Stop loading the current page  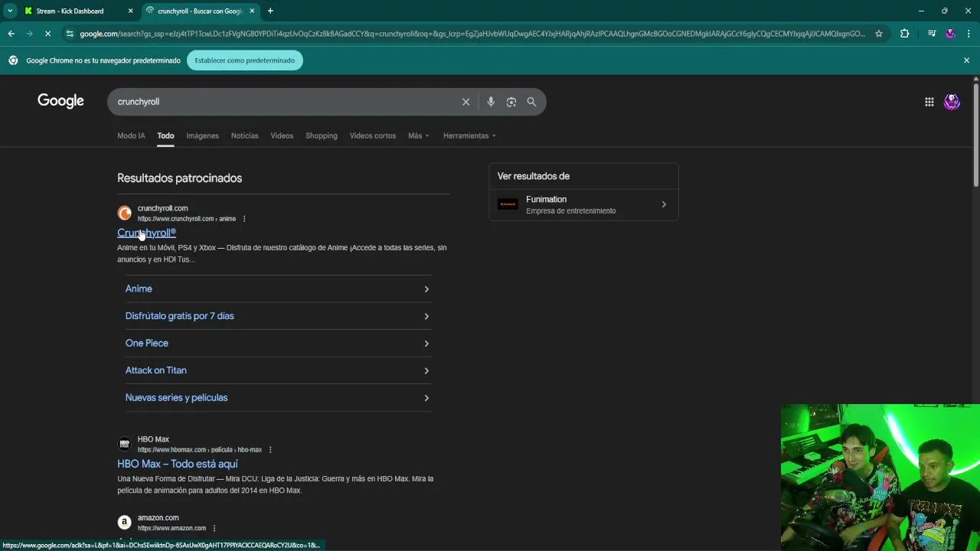pos(47,34)
